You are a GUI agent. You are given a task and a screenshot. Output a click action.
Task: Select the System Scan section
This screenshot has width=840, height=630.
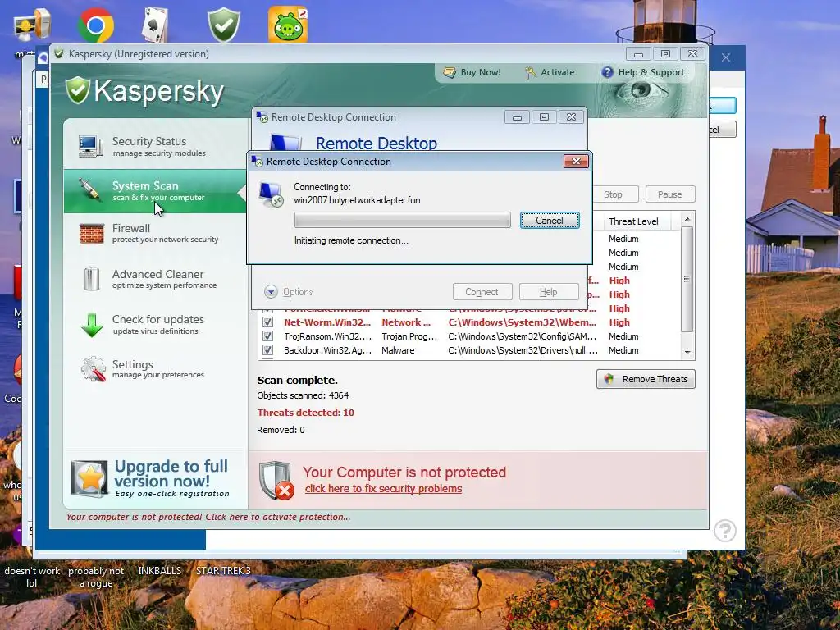click(155, 191)
